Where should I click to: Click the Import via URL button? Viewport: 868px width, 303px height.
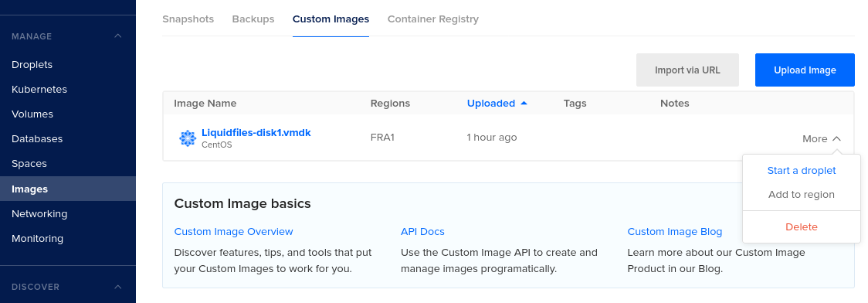[687, 70]
